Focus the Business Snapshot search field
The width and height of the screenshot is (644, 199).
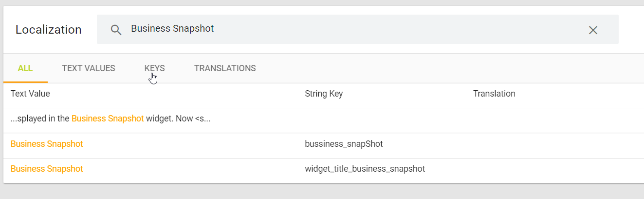point(341,29)
